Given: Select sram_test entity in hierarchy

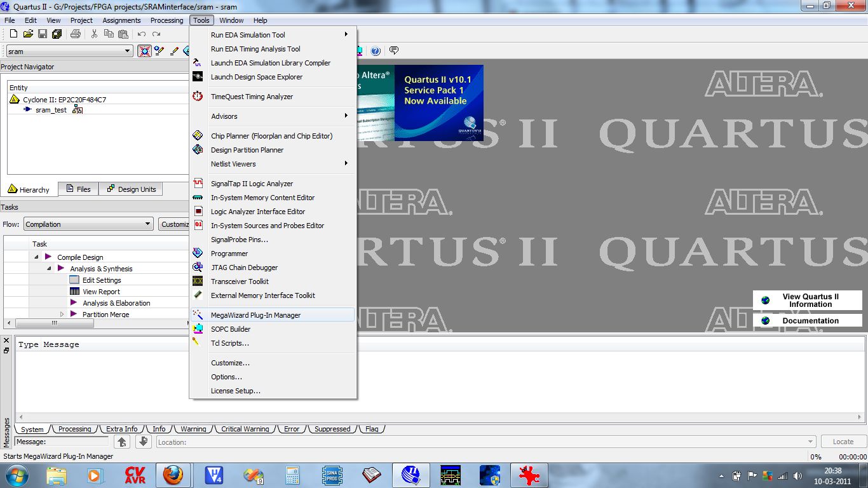Looking at the screenshot, I should coord(51,110).
